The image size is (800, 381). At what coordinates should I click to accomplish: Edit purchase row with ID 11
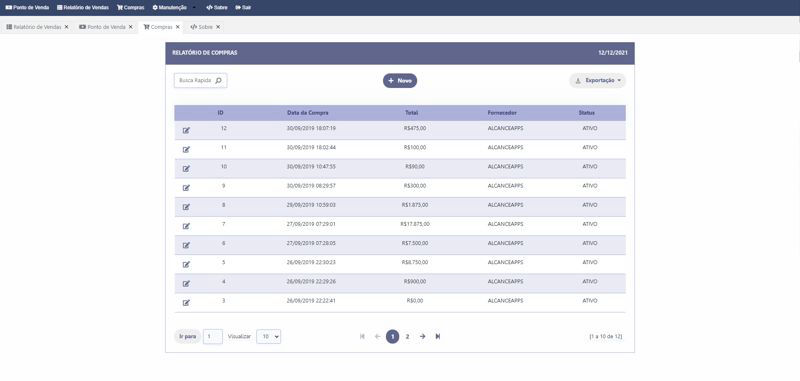tap(186, 149)
